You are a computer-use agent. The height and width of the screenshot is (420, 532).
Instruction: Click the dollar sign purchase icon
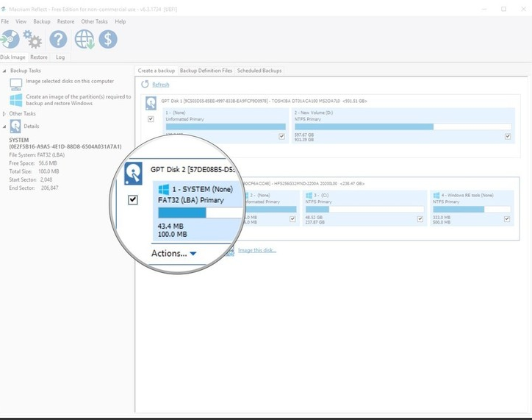(x=108, y=39)
